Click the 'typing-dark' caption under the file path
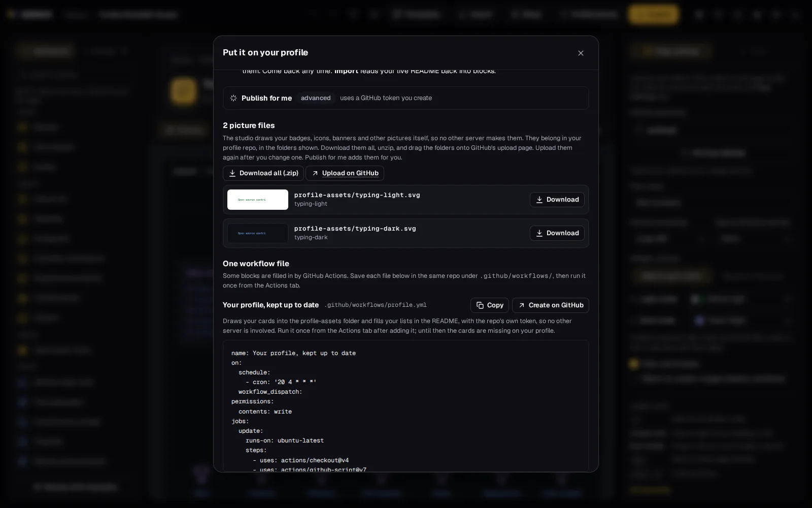Screen dimensions: 812x508 [x=311, y=237]
